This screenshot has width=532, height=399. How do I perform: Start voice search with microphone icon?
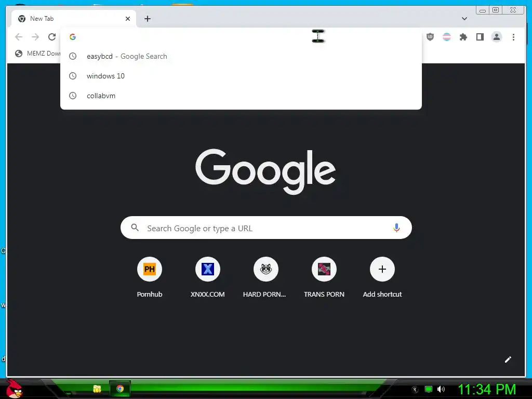click(396, 228)
